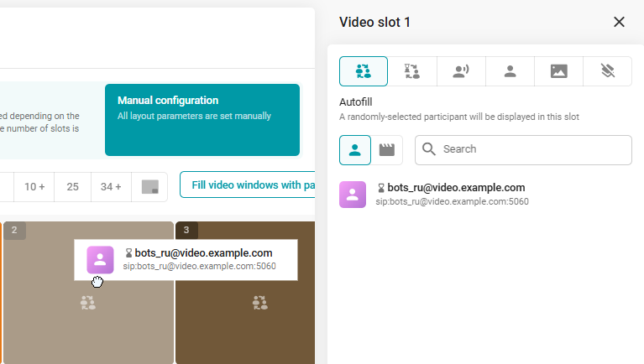
Task: Choose the Manual configuration card
Action: tap(202, 119)
